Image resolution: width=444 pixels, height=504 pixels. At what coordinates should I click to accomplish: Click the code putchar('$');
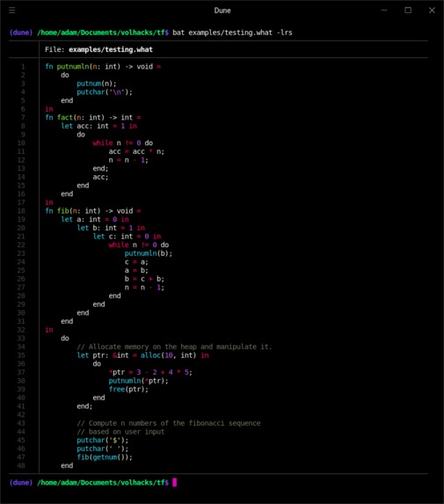[103, 441]
